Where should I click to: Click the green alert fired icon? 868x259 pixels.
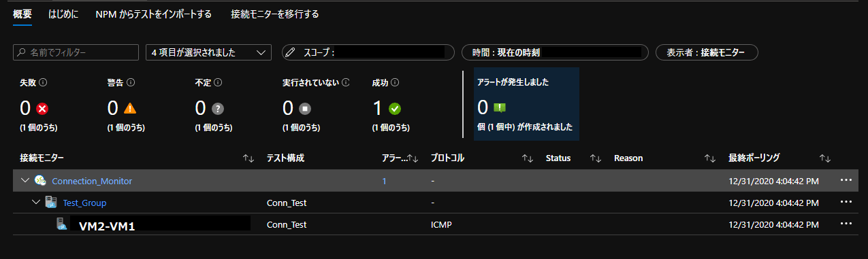click(x=499, y=108)
